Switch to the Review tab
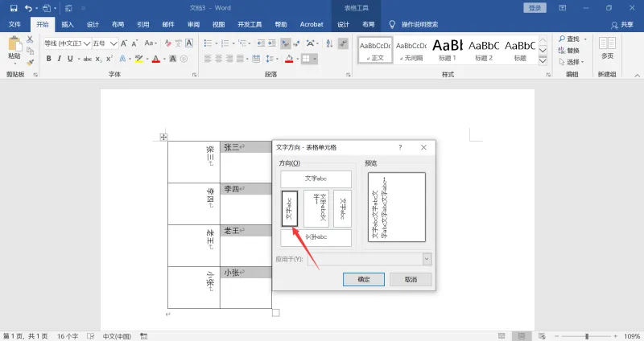Screen dimensions: 644x341 193,25
